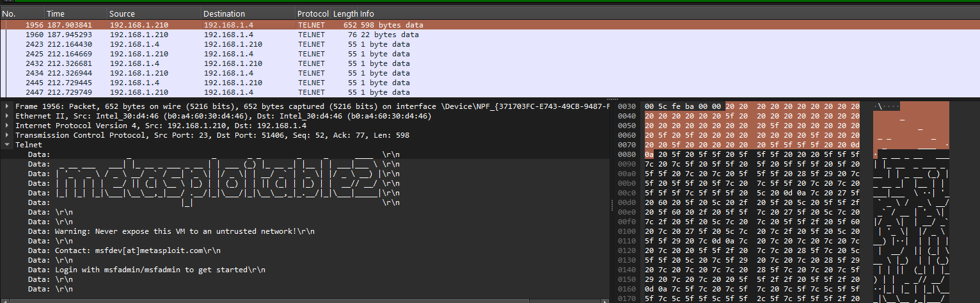Expand Internet Protocol Version 4 section
Viewport: 980px width, 303px height.
(x=7, y=126)
